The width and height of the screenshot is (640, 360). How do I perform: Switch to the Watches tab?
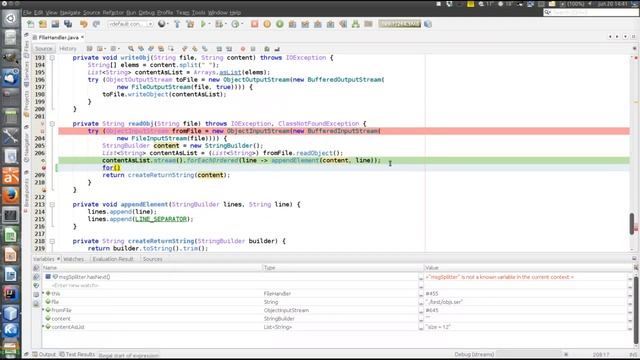(74, 259)
